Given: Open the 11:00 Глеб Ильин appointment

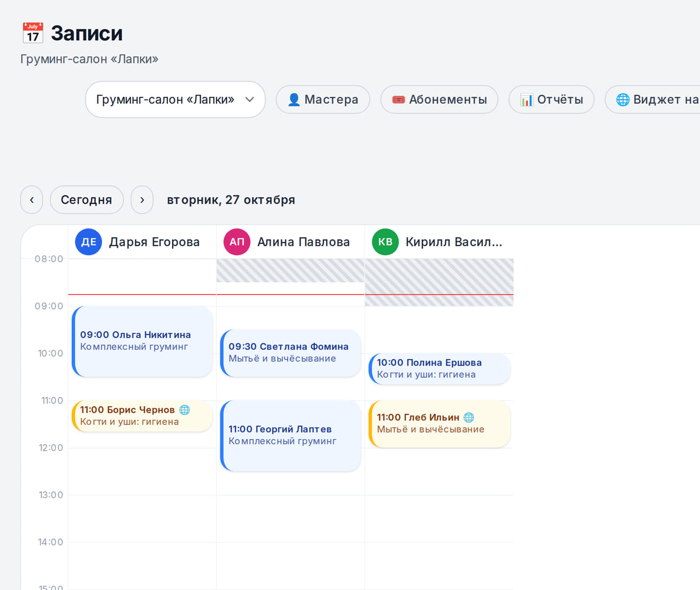Looking at the screenshot, I should (439, 424).
